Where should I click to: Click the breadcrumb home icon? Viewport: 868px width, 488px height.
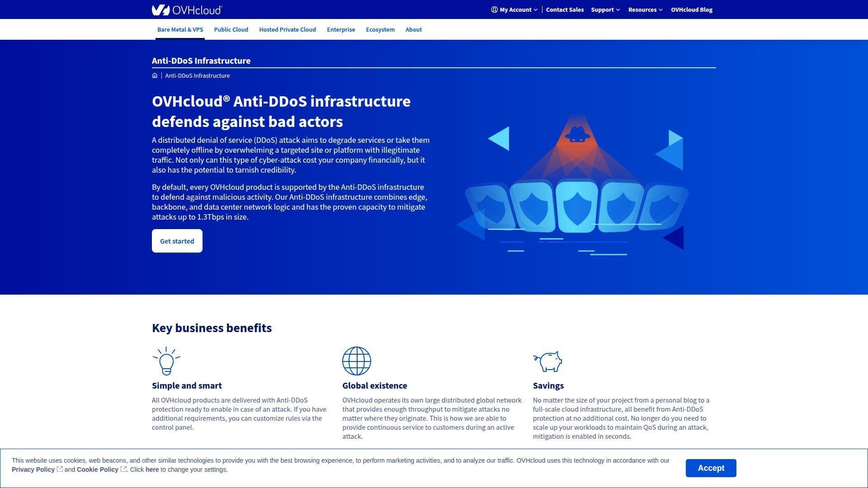(x=155, y=75)
